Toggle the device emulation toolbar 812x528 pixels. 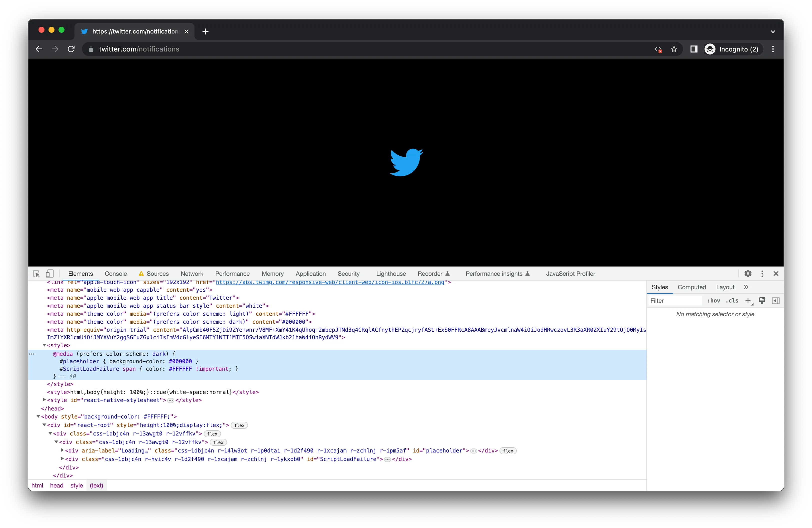point(50,273)
